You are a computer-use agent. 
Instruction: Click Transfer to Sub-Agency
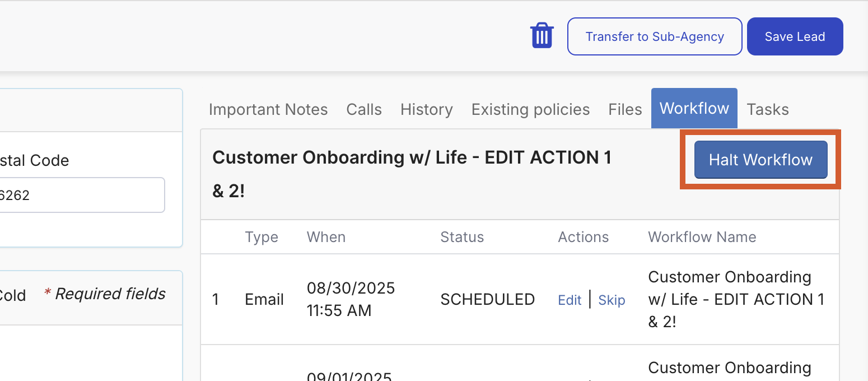point(654,36)
